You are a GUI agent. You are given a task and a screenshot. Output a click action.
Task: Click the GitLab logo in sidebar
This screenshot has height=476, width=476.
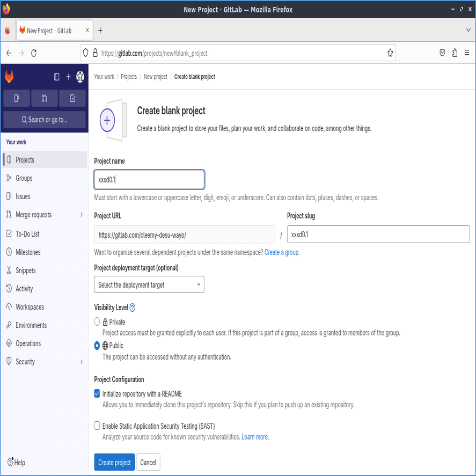9,77
